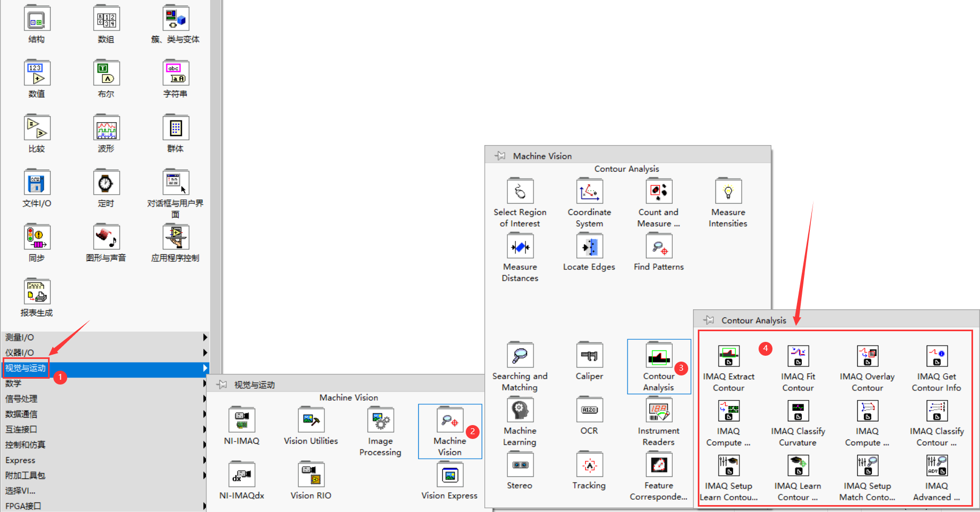Open the Image Processing subpalette icon
The width and height of the screenshot is (980, 512).
coord(380,420)
